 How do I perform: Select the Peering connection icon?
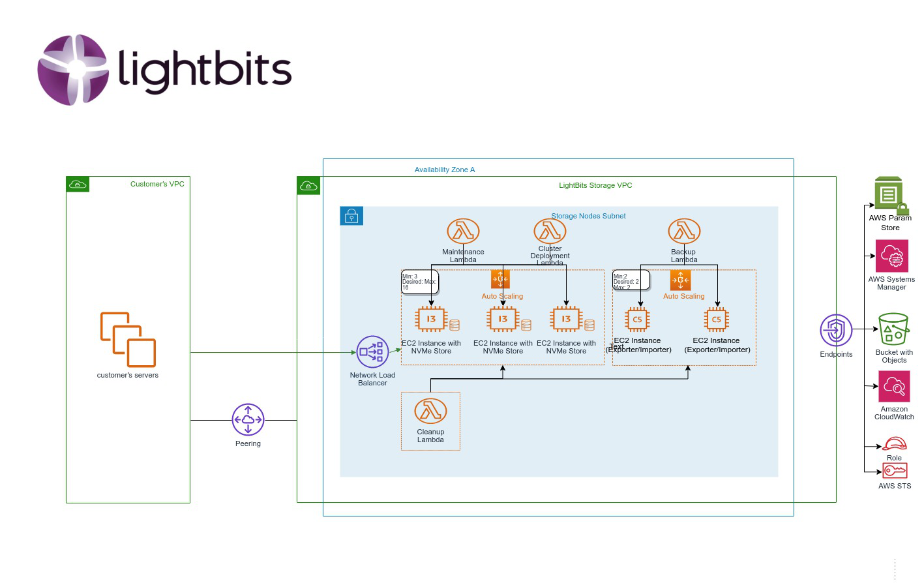[x=248, y=420]
